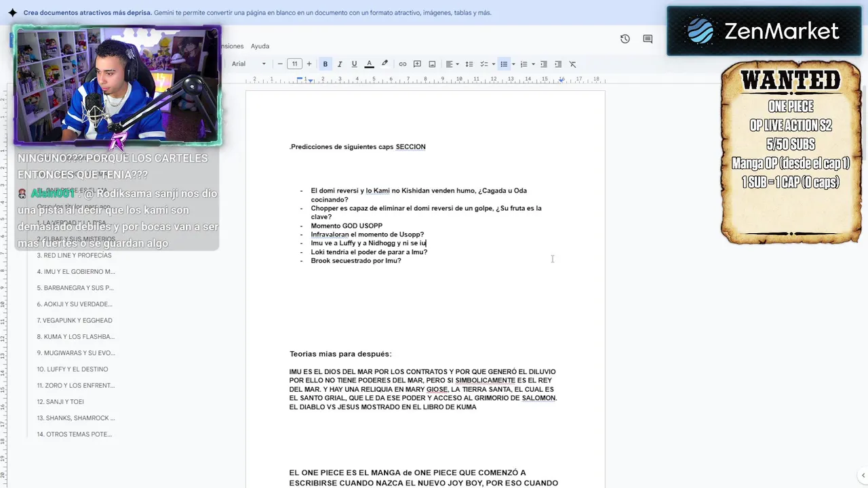The image size is (868, 488).
Task: Expand the checklist options arrow
Action: point(493,64)
